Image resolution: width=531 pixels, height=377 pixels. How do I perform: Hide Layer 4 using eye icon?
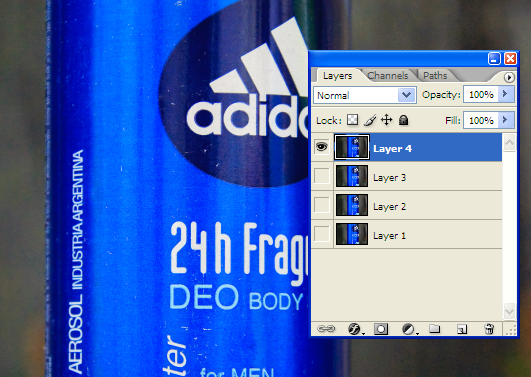coord(322,147)
